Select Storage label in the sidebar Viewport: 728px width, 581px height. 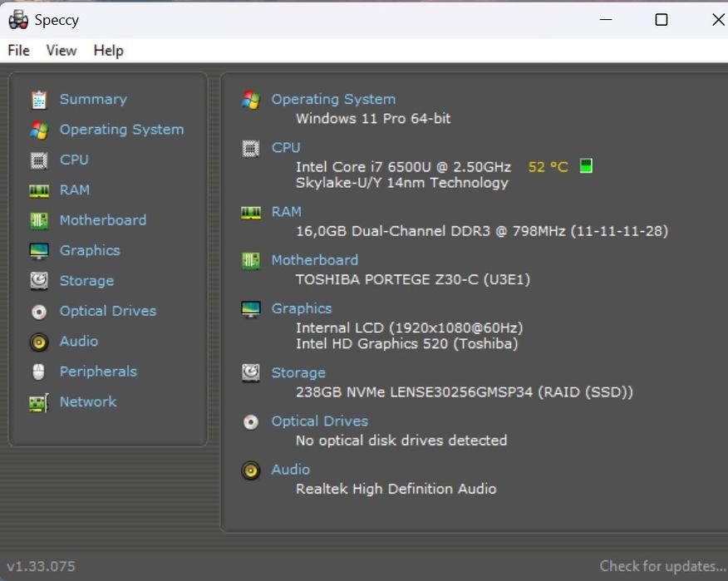coord(86,280)
